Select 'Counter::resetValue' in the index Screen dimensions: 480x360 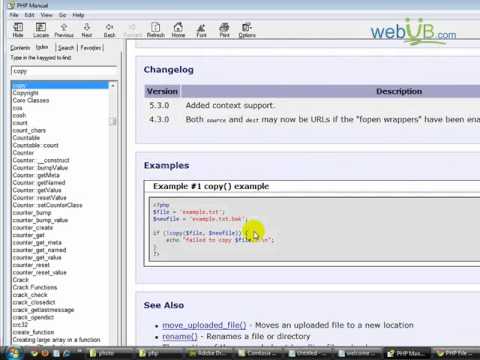[x=40, y=198]
